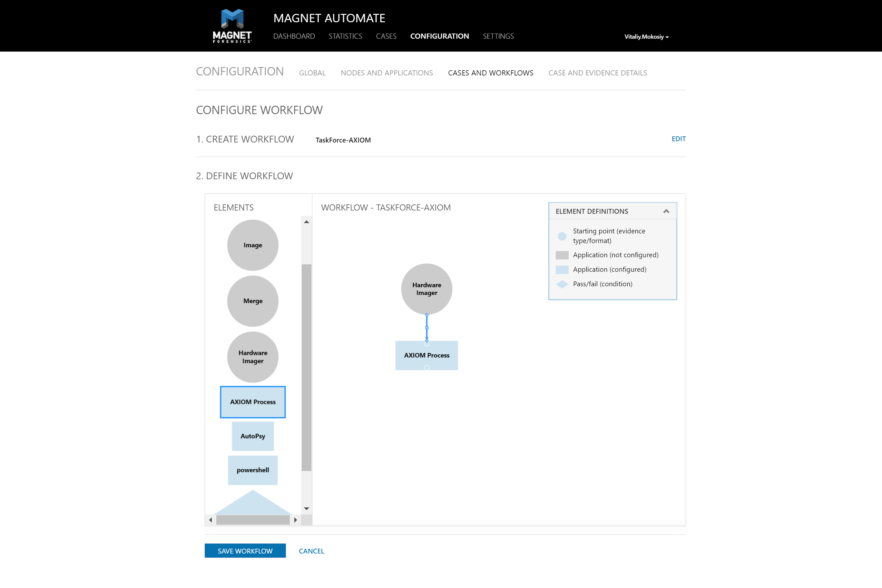Image resolution: width=882 pixels, height=588 pixels.
Task: Click the configured application blue swatch
Action: 562,270
